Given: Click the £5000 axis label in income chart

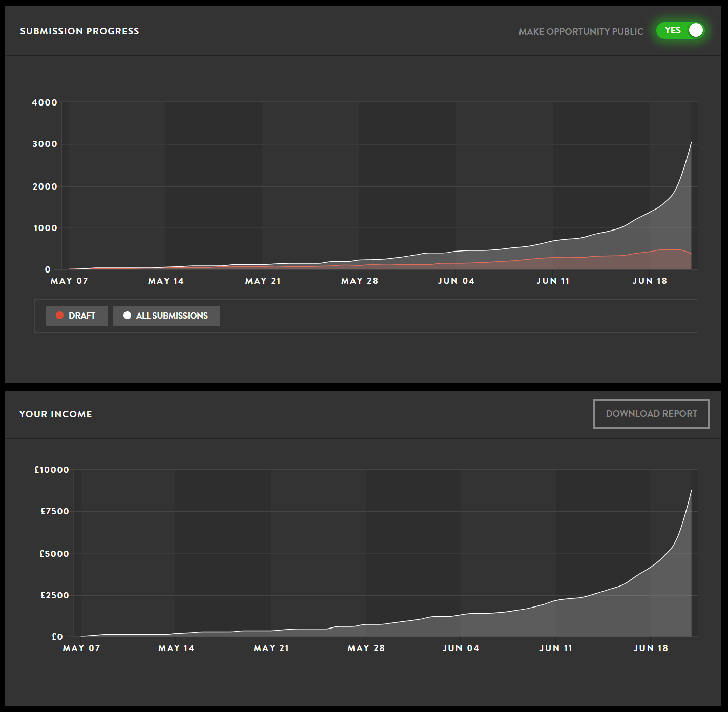Looking at the screenshot, I should coord(54,554).
